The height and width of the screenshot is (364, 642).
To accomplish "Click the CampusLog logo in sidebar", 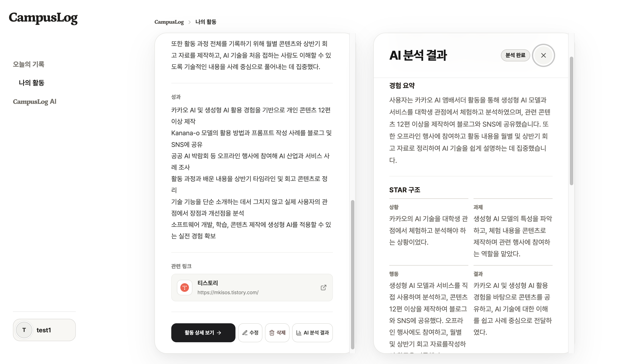I will [x=43, y=18].
